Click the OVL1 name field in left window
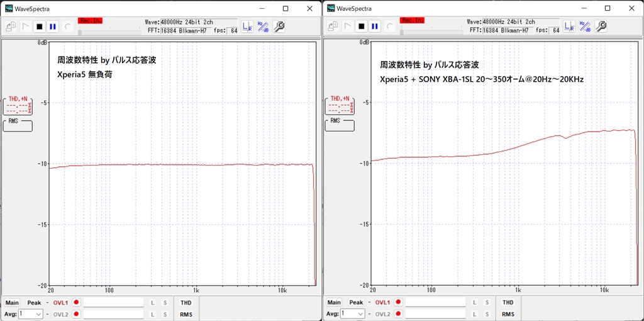Screen dimensions: 644x321 pos(113,303)
